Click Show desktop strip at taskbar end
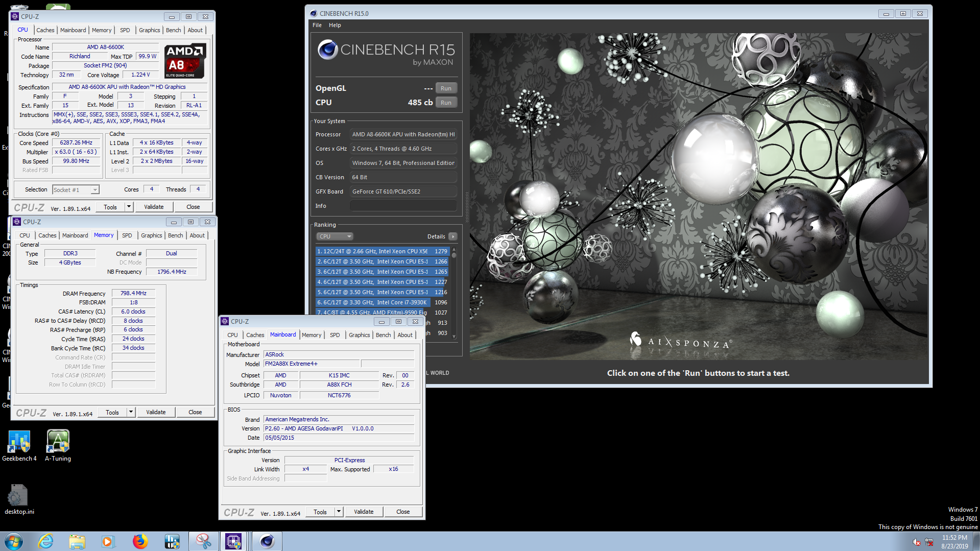980x551 pixels. pyautogui.click(x=976, y=541)
